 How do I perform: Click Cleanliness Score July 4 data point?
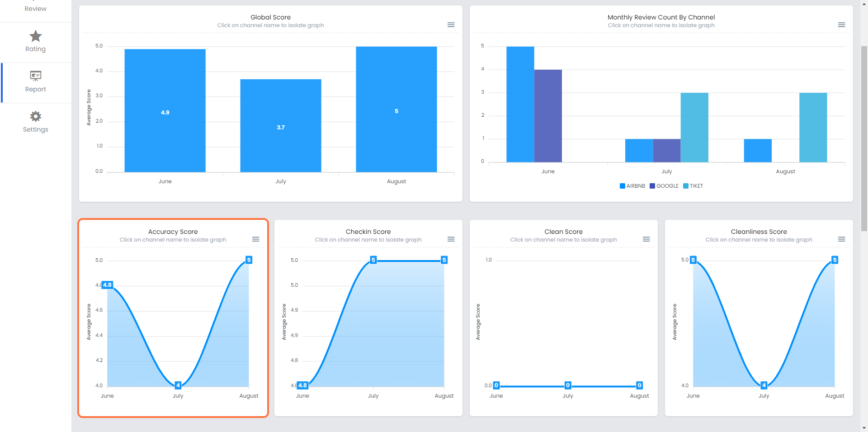point(764,385)
